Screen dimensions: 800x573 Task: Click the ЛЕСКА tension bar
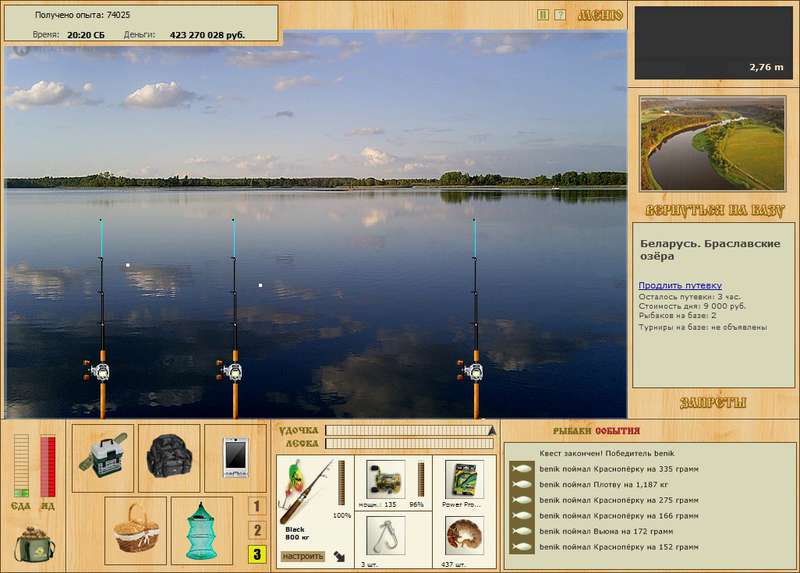(410, 443)
